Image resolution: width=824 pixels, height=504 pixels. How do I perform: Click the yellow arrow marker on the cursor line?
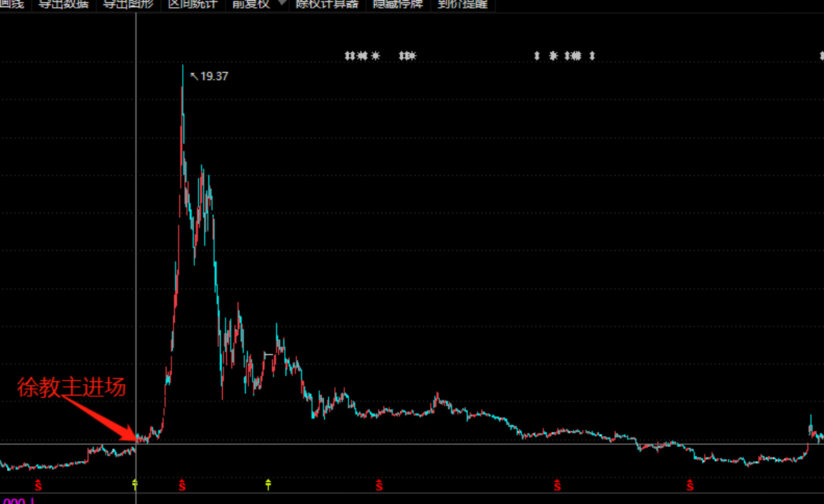[x=135, y=485]
